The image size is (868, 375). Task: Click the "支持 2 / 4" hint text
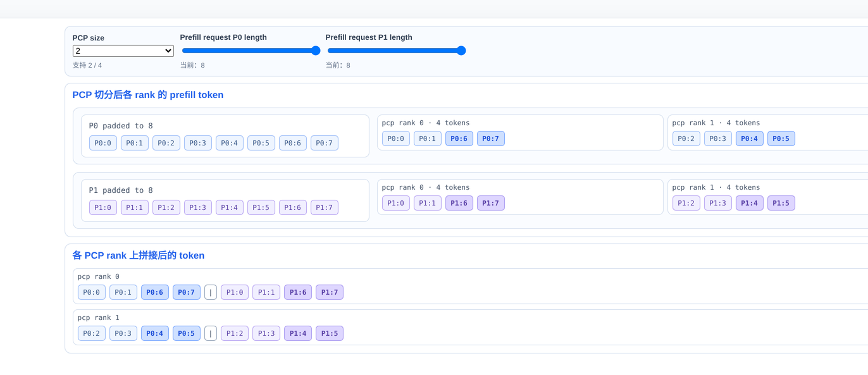pyautogui.click(x=87, y=65)
